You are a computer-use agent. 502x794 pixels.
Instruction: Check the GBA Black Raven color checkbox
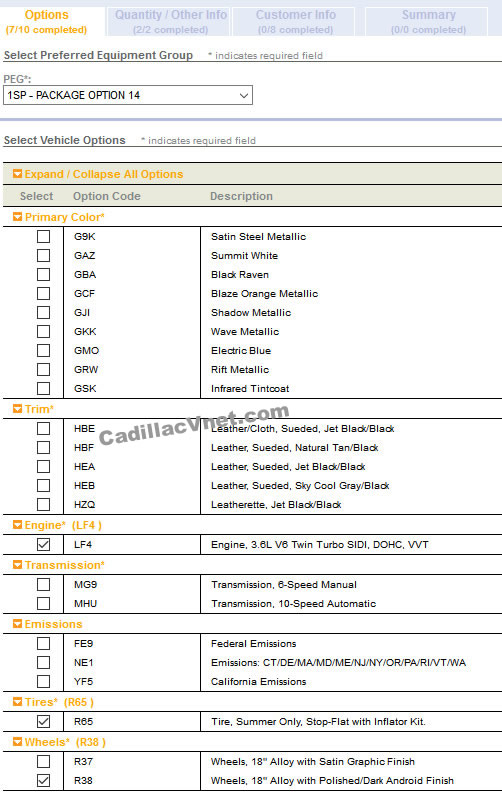point(44,274)
